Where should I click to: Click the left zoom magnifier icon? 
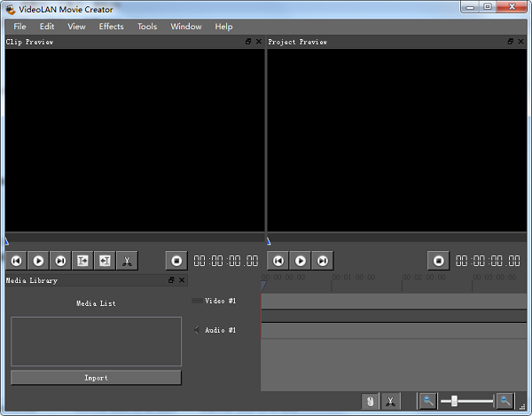pos(428,401)
